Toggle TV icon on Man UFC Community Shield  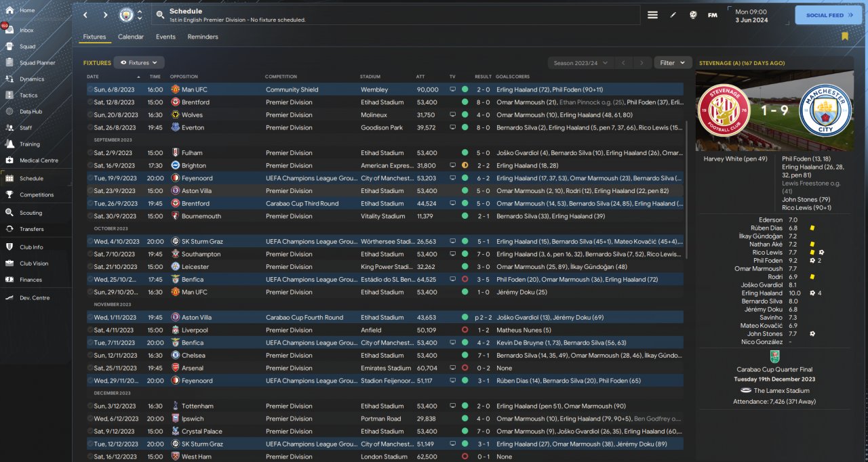pyautogui.click(x=452, y=89)
